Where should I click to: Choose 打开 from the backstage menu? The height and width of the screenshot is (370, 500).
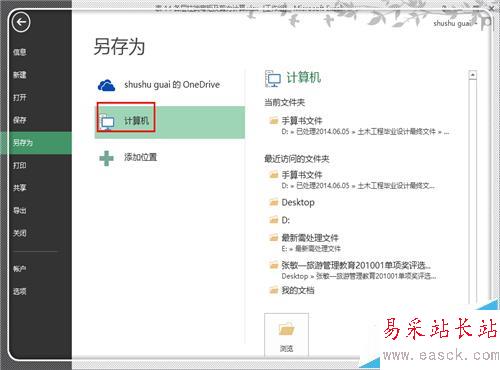tap(20, 97)
